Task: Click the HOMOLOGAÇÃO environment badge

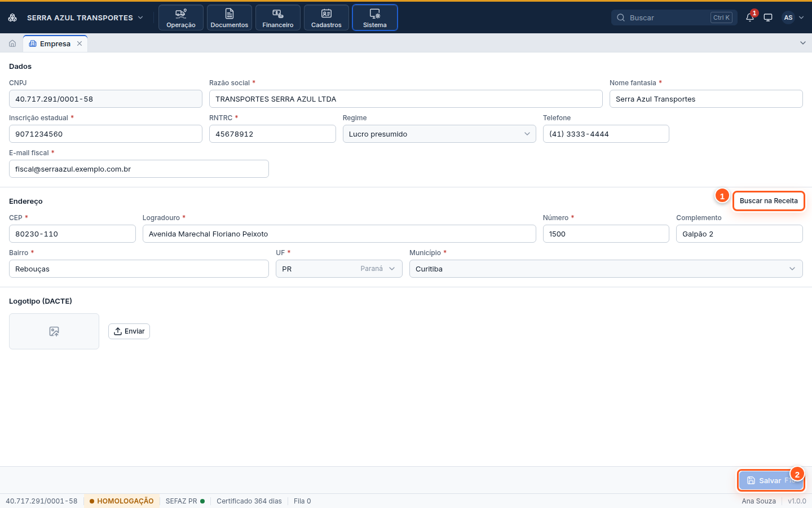Action: 121,501
